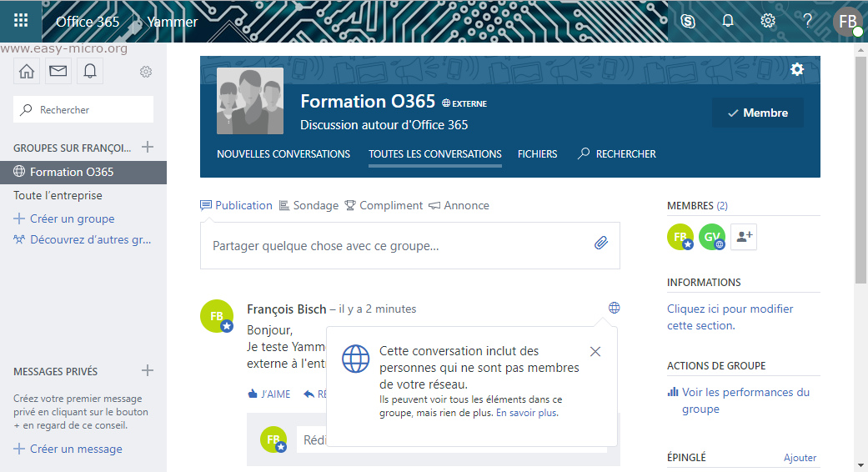Select the Sondage post type
The image size is (868, 472).
(x=309, y=205)
